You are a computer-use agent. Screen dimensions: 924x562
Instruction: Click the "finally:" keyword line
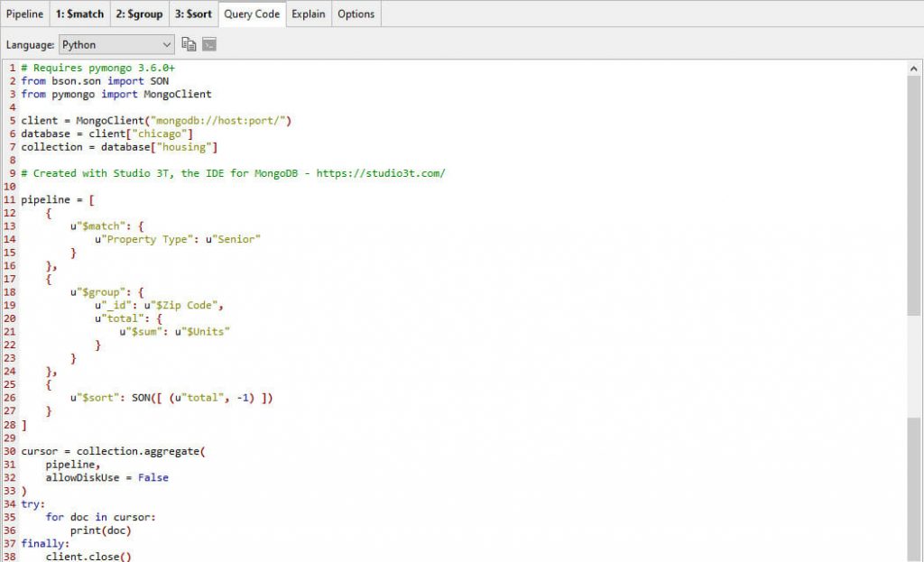pyautogui.click(x=45, y=543)
